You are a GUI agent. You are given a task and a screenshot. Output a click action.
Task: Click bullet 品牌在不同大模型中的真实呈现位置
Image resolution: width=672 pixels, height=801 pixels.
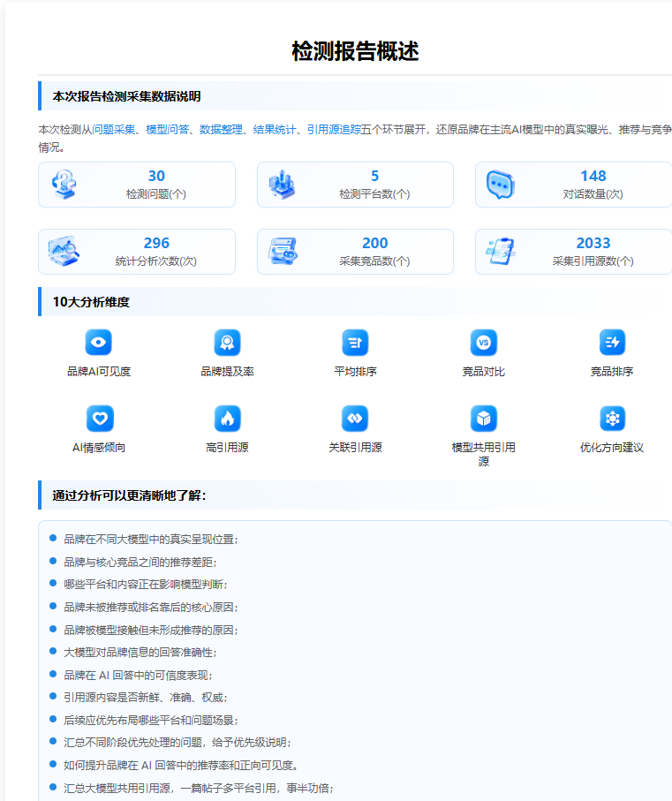pos(151,540)
